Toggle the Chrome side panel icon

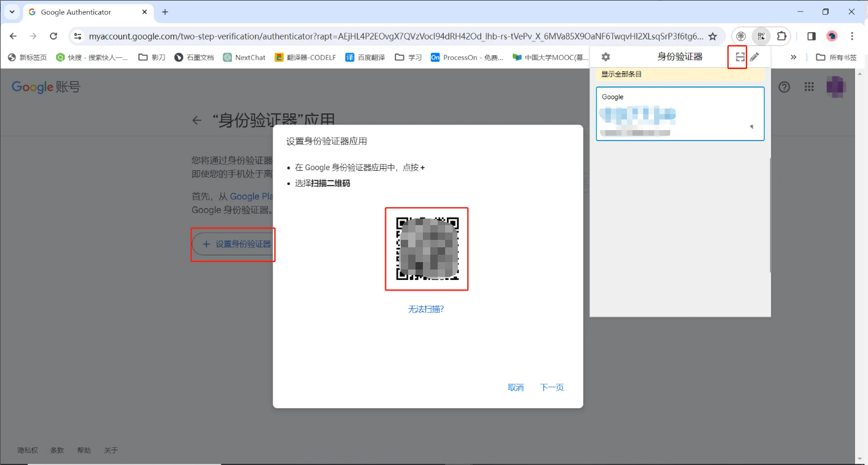point(811,36)
